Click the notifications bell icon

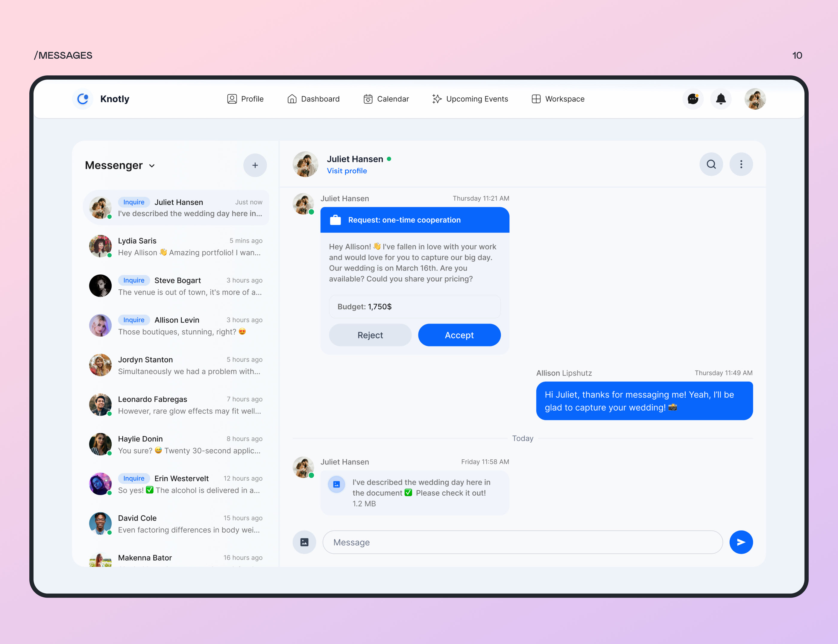[x=722, y=99]
